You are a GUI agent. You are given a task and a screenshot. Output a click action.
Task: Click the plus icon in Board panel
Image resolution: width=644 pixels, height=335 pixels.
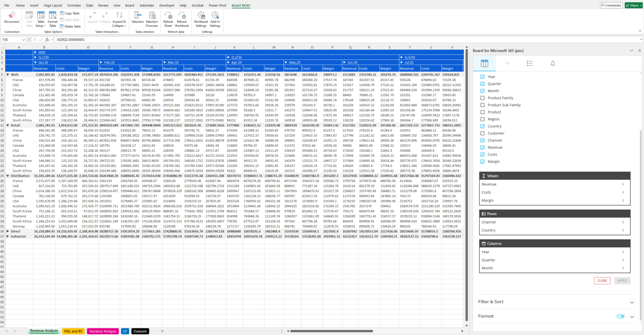click(507, 64)
